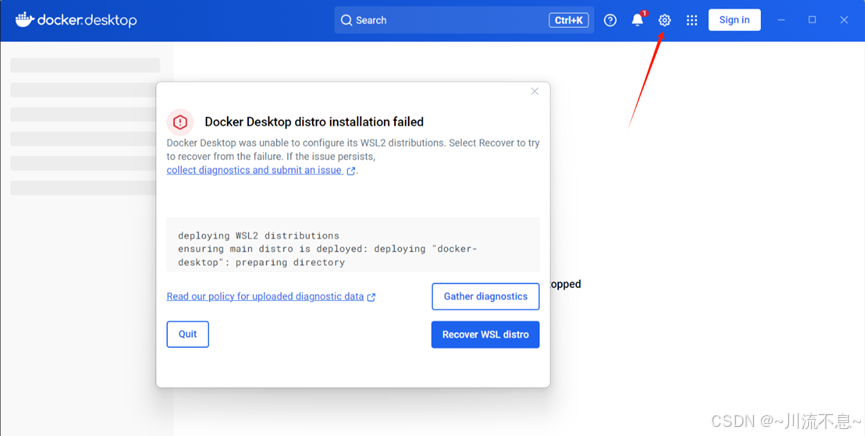865x436 pixels.
Task: Maximize the Docker Desktop window
Action: click(x=812, y=20)
